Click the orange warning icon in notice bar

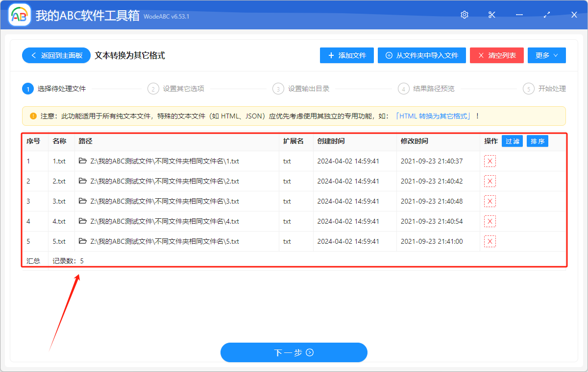(x=32, y=116)
